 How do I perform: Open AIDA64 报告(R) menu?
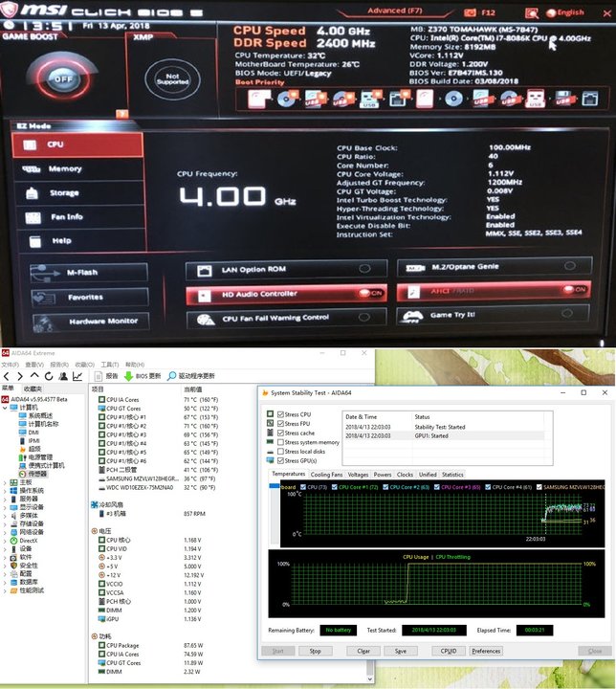click(59, 365)
